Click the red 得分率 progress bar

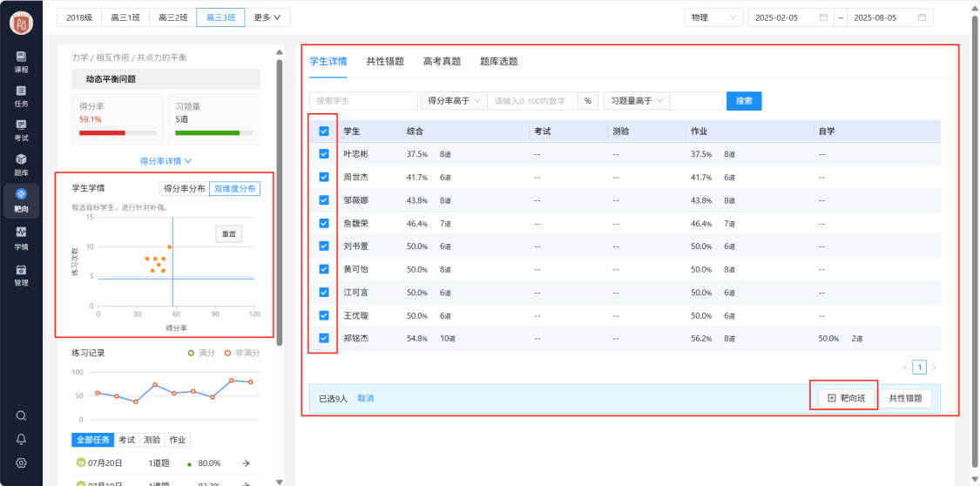tap(118, 132)
